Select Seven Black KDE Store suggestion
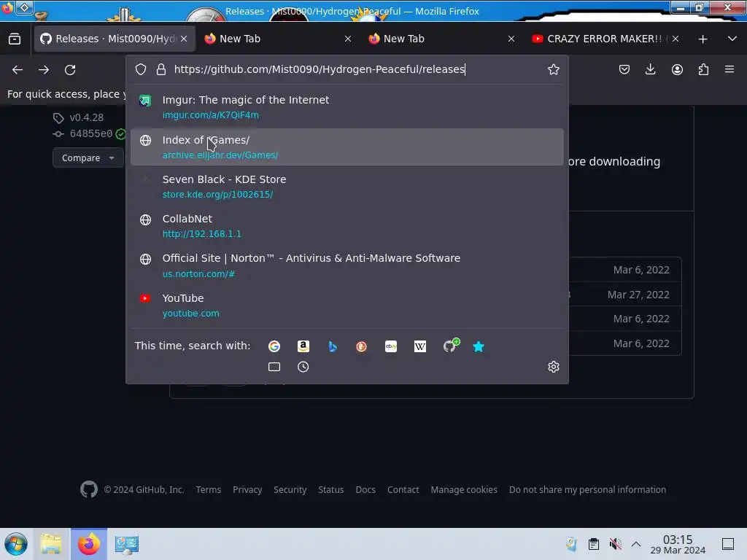 pos(347,187)
